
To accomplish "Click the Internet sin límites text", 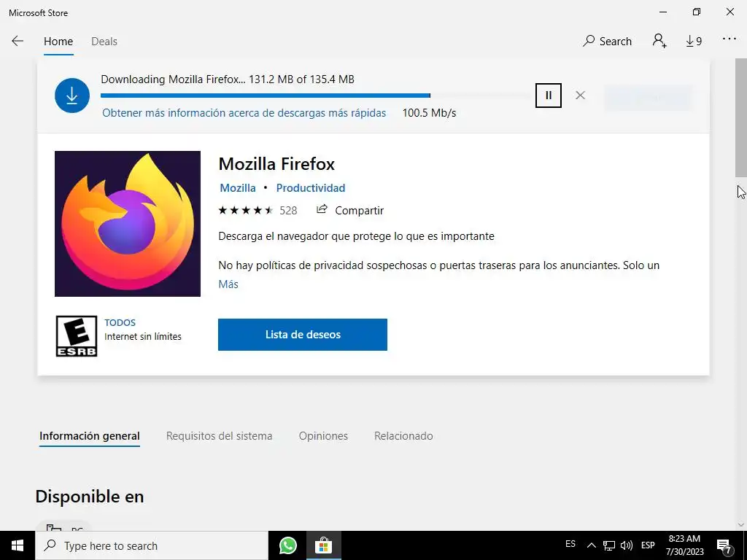I will coord(143,336).
